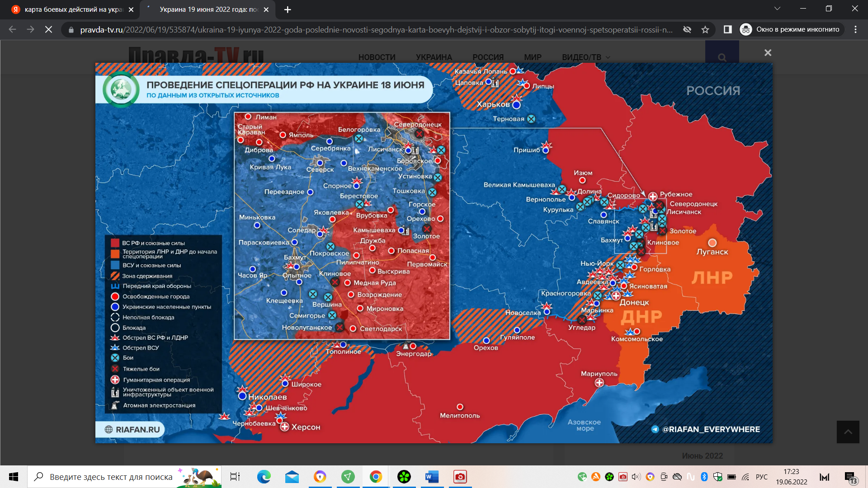Screen dimensions: 868x488
Task: Open Mail app from taskbar
Action: (292, 477)
